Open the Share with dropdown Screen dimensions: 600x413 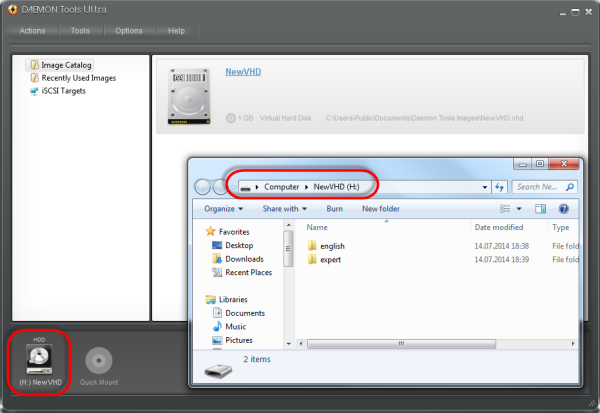pos(284,209)
